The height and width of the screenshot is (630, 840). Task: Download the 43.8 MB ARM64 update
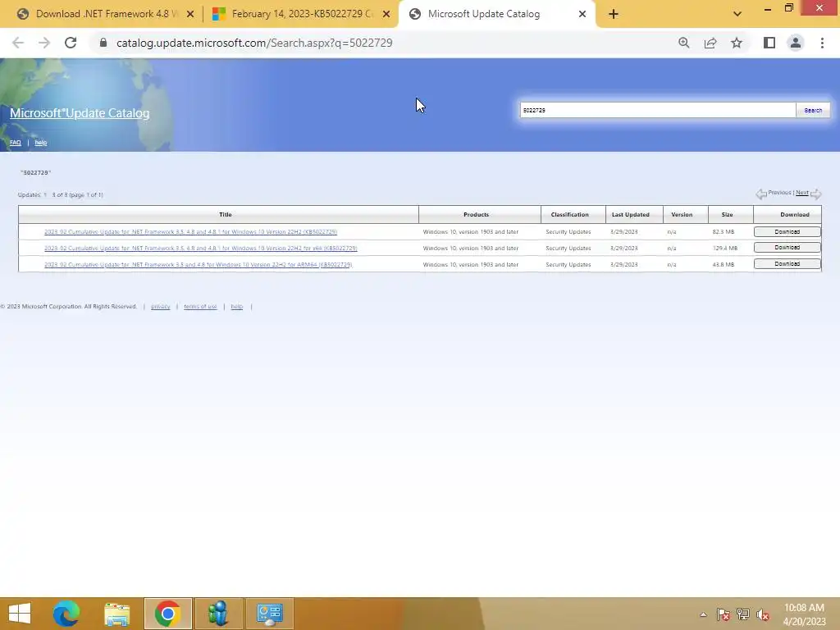(787, 263)
